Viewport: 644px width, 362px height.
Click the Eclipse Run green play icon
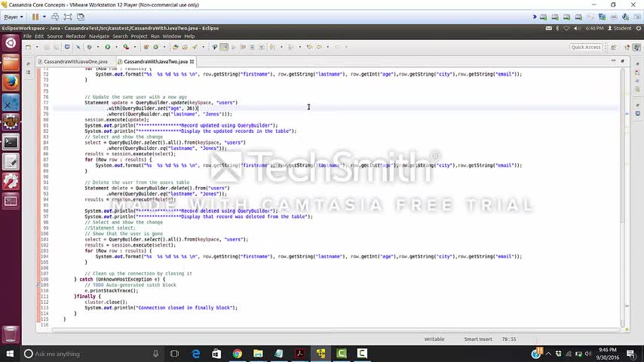coord(108,48)
